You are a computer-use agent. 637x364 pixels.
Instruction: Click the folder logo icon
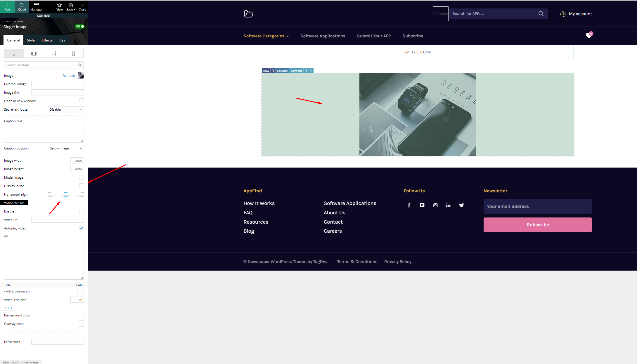[249, 14]
